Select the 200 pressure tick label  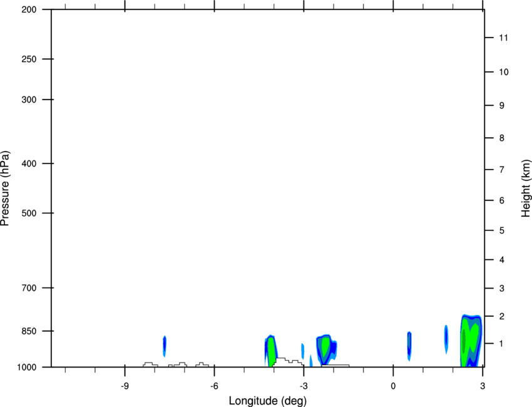[29, 9]
